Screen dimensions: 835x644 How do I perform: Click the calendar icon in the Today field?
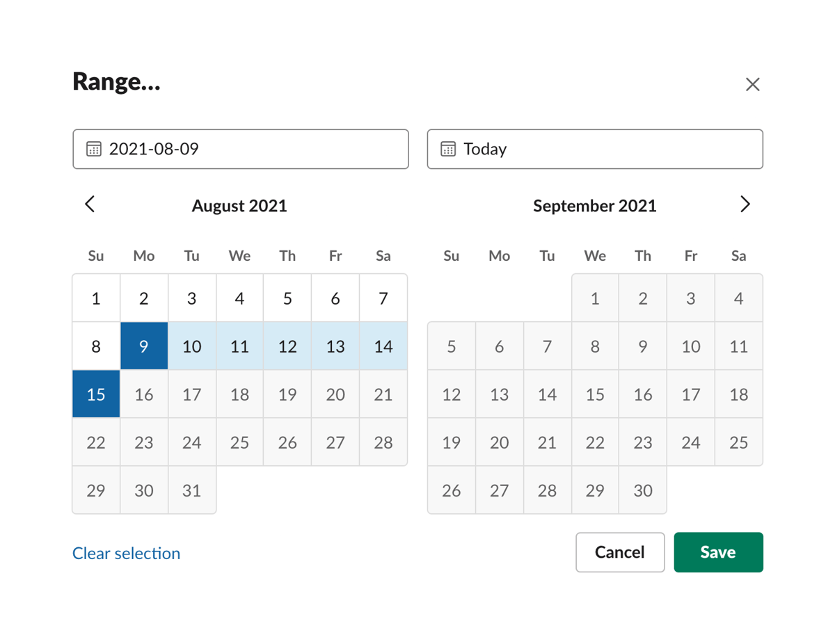450,149
